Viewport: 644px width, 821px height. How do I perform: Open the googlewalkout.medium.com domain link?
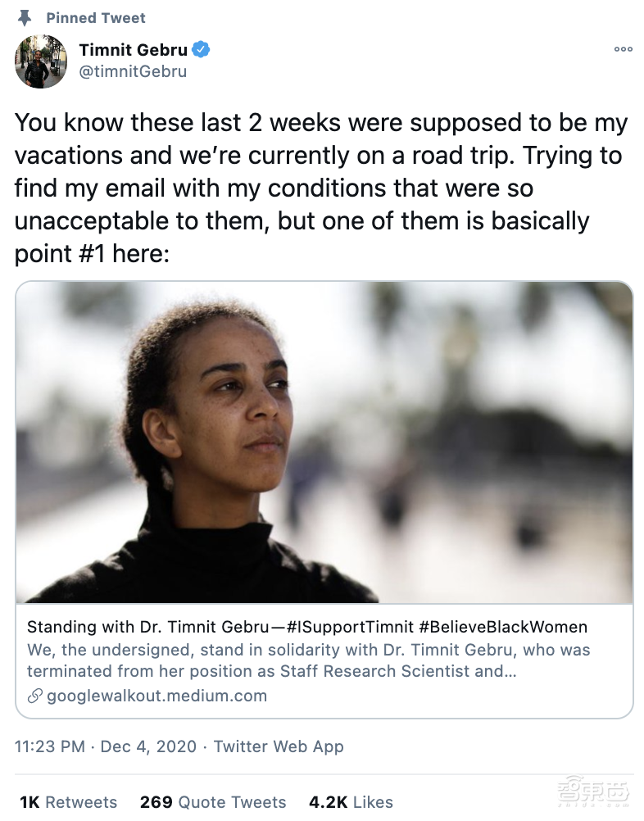[157, 696]
